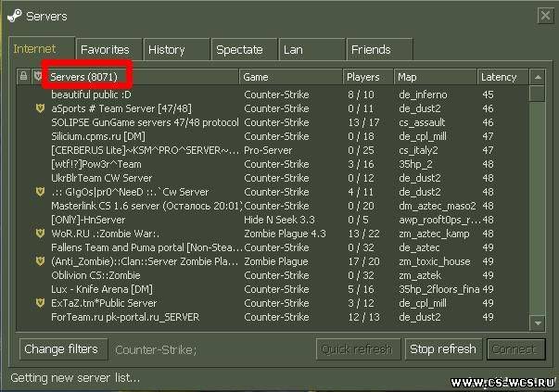Select the 'ExTaZ.tm*Public Server' name
The width and height of the screenshot is (559, 392).
point(104,303)
